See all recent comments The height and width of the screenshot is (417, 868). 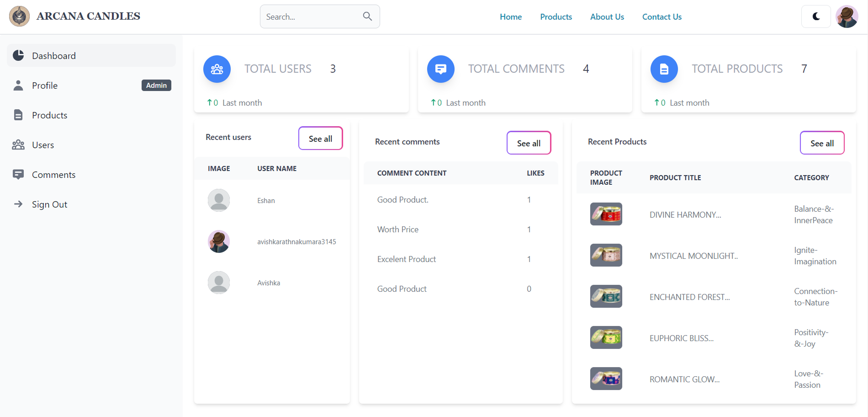click(529, 143)
